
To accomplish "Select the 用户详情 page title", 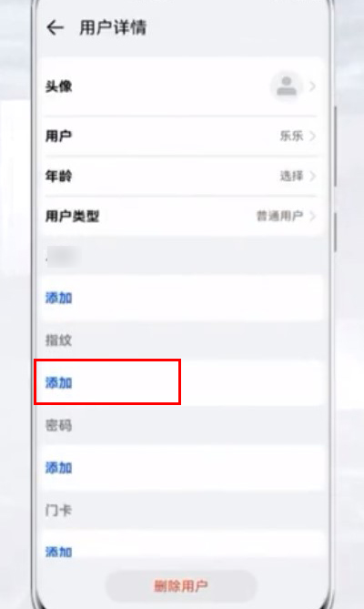I will (113, 28).
